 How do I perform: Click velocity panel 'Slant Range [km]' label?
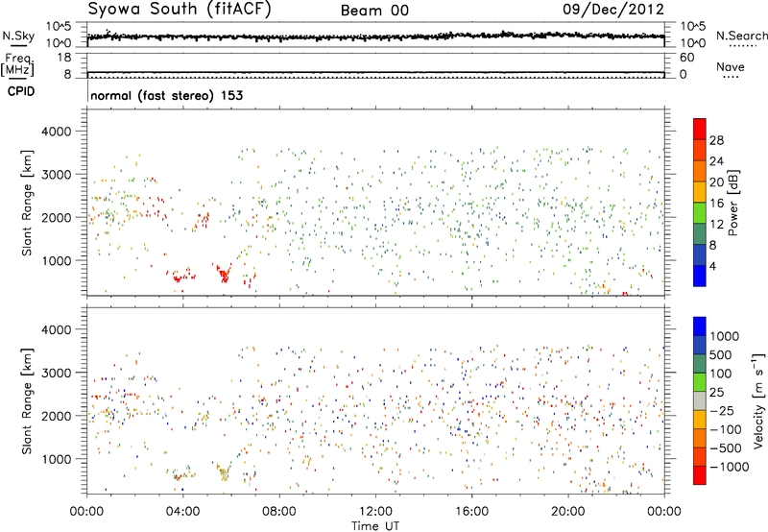pyautogui.click(x=27, y=400)
